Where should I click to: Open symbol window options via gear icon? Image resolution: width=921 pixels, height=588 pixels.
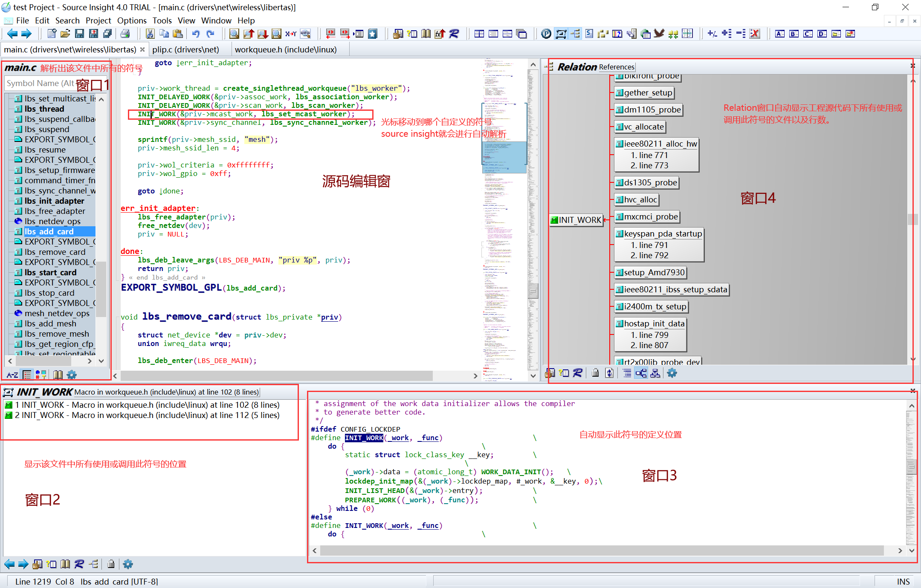coord(71,375)
